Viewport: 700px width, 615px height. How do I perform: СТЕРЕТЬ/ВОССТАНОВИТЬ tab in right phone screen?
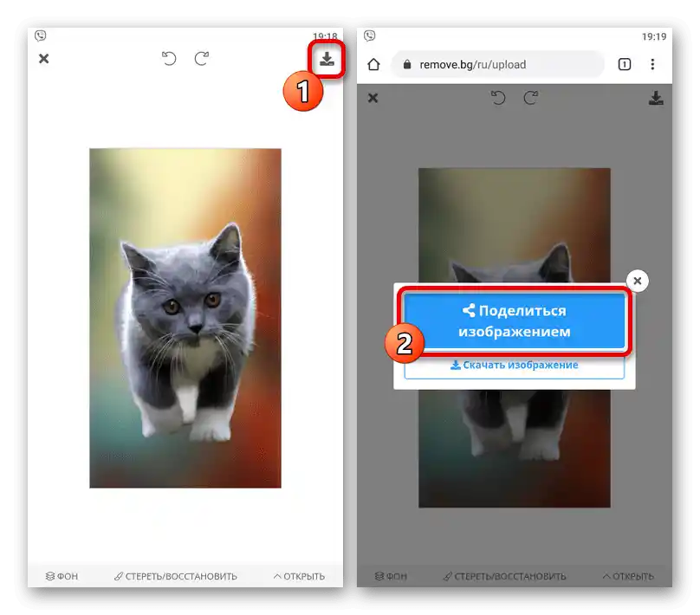[504, 576]
